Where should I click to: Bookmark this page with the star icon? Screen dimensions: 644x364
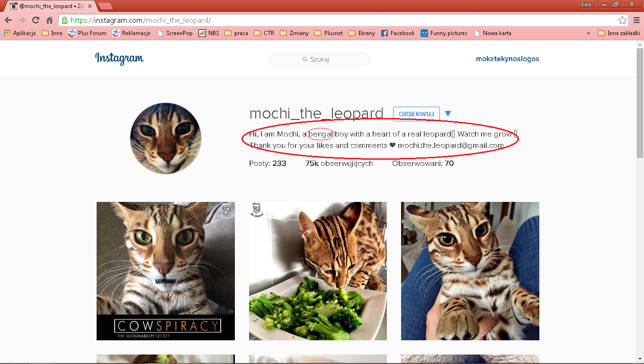coord(622,20)
